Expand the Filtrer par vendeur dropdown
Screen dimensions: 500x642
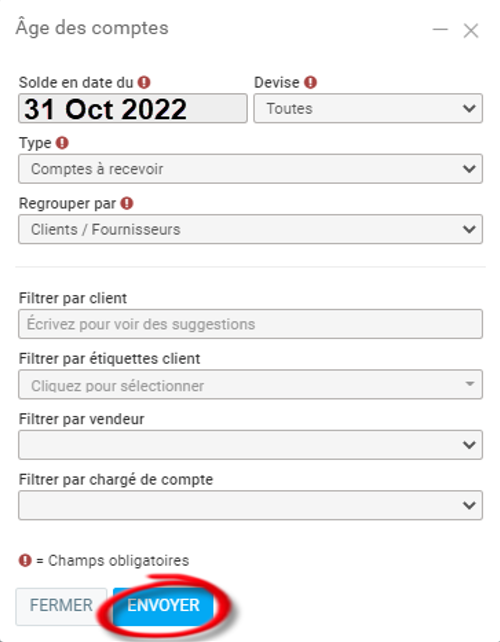pos(251,445)
